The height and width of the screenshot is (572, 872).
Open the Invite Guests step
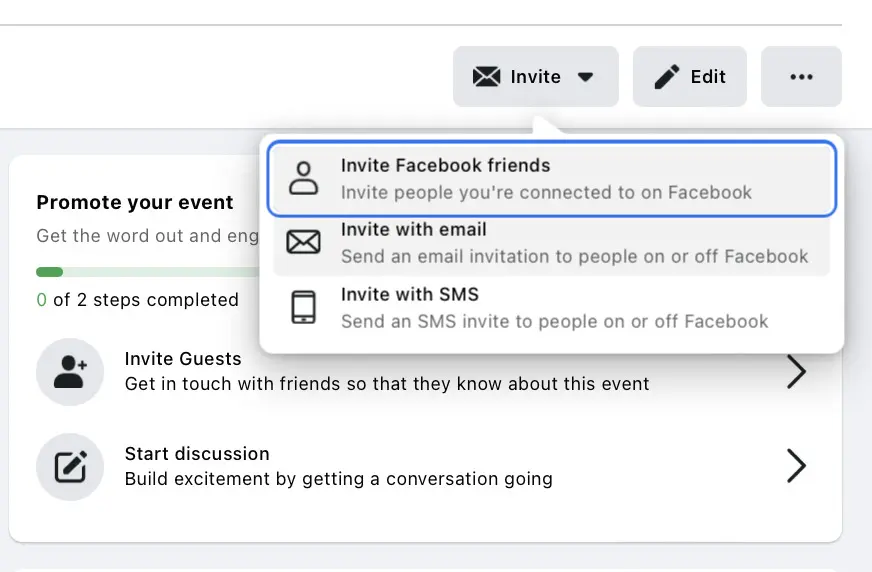point(425,372)
